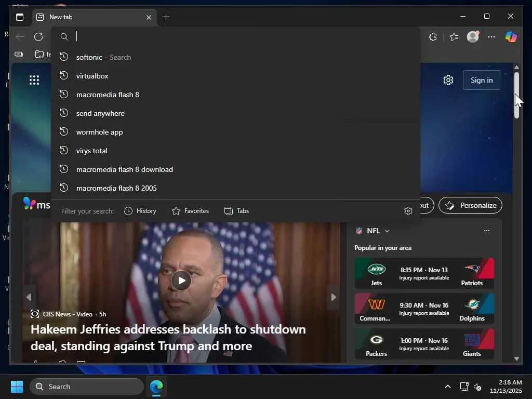This screenshot has width=532, height=399.
Task: Open the app launcher grid icon
Action: pos(34,80)
